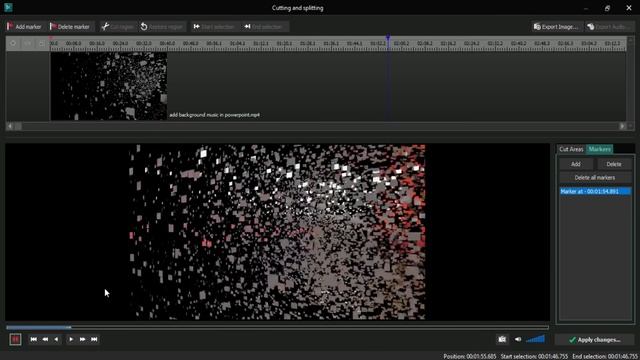Click the Export Image button
Image resolution: width=640 pixels, height=360 pixels.
coord(556,27)
